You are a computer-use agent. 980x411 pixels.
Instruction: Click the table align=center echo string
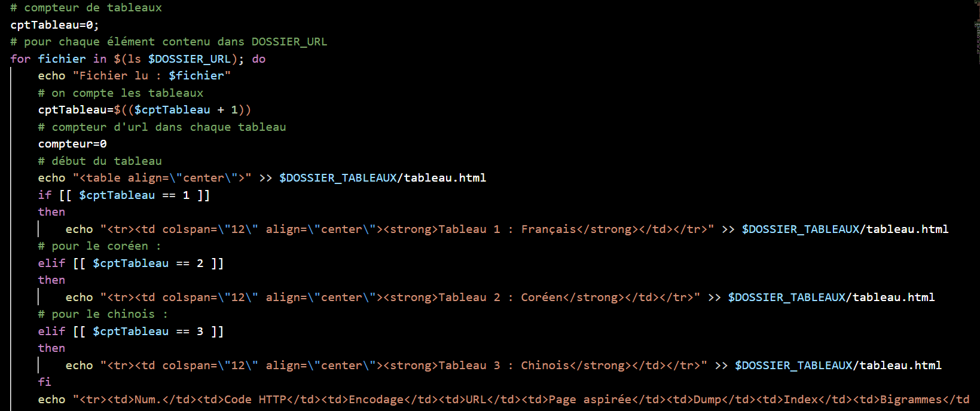click(x=162, y=178)
